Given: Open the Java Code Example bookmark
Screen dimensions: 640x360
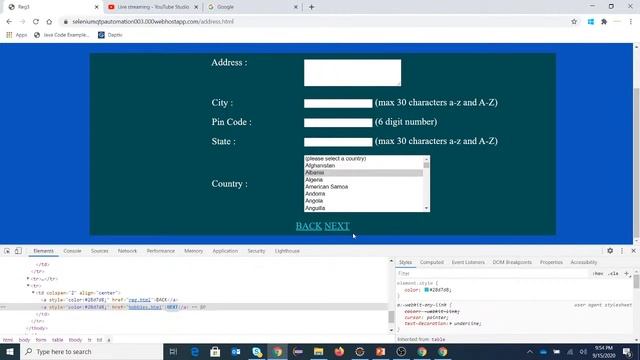Looking at the screenshot, I should [61, 35].
